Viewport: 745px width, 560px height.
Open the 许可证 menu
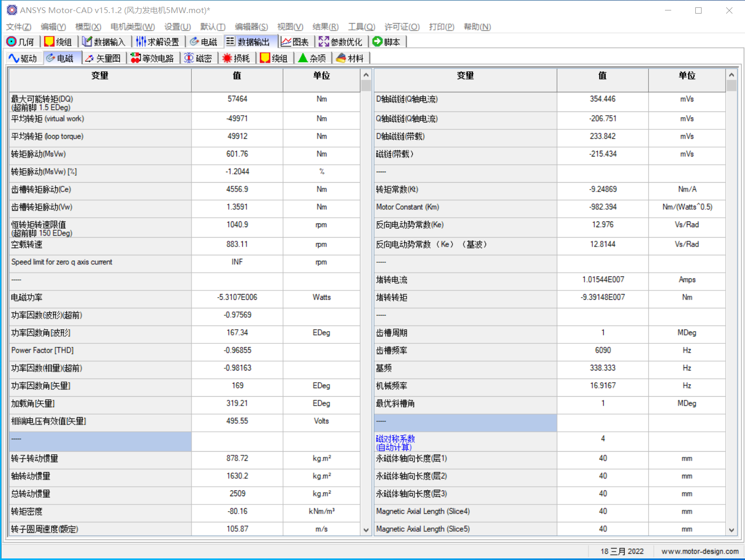coord(402,27)
